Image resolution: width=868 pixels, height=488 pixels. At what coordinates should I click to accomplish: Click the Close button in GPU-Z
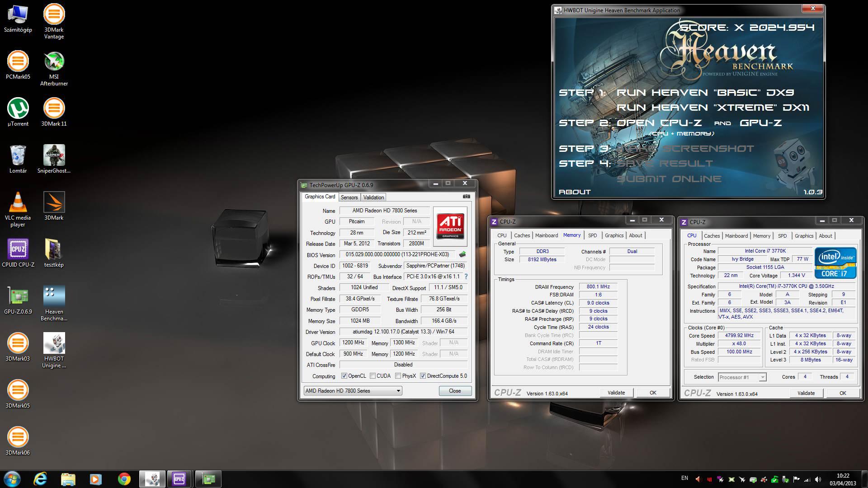pyautogui.click(x=455, y=391)
